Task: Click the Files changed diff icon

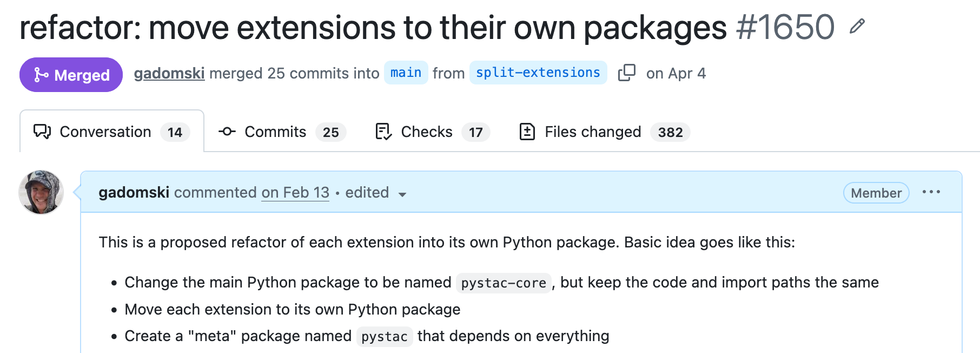Action: point(527,132)
